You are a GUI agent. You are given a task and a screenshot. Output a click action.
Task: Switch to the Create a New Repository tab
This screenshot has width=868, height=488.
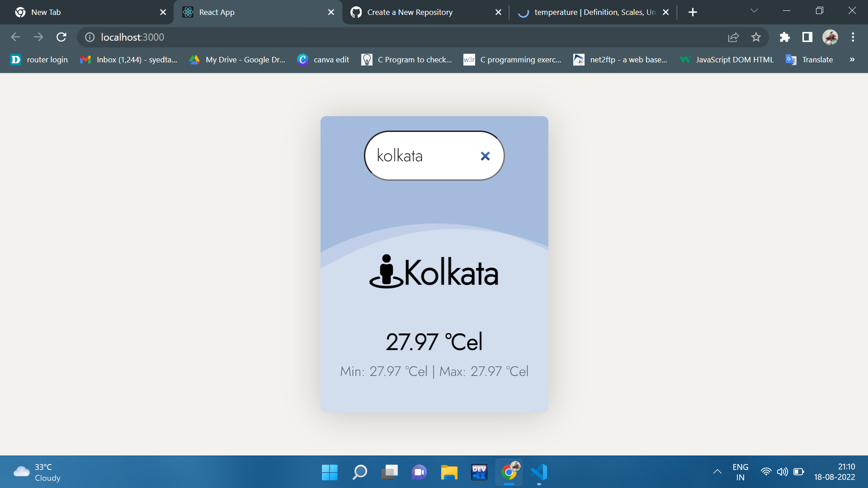[x=409, y=12]
